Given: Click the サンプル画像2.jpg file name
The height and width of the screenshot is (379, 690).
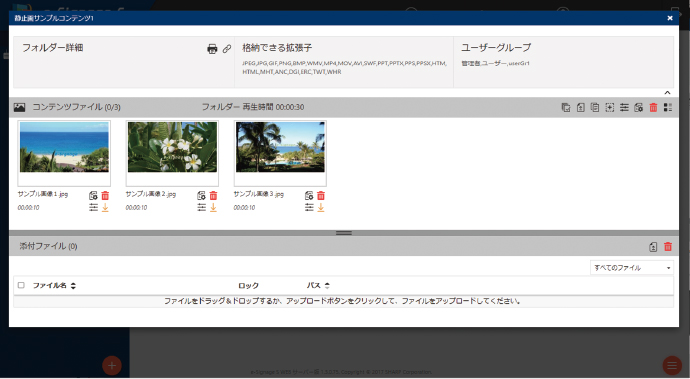Looking at the screenshot, I should (x=150, y=194).
